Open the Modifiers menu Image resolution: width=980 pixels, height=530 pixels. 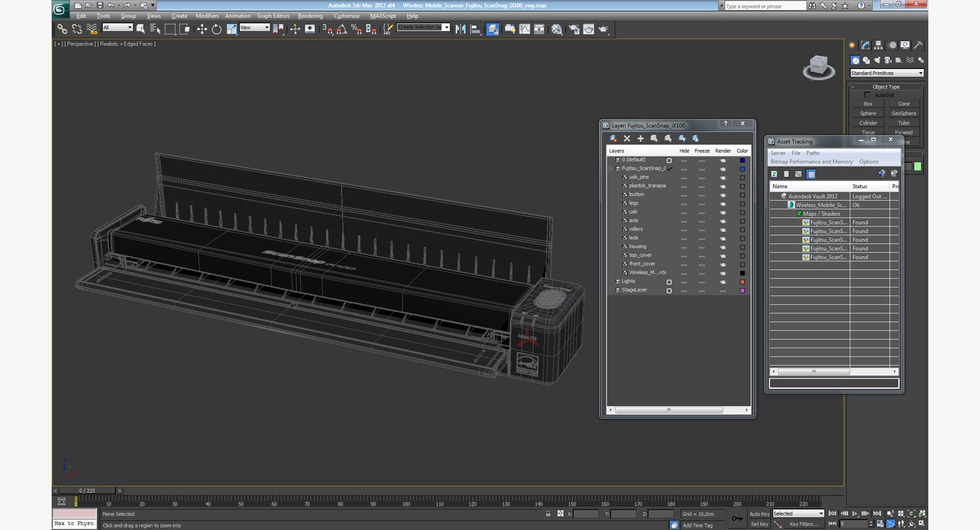click(x=207, y=16)
